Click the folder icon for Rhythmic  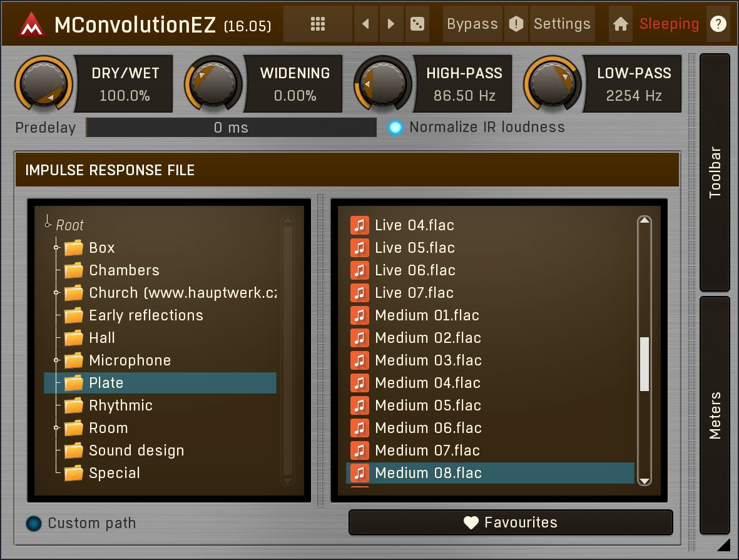(74, 405)
